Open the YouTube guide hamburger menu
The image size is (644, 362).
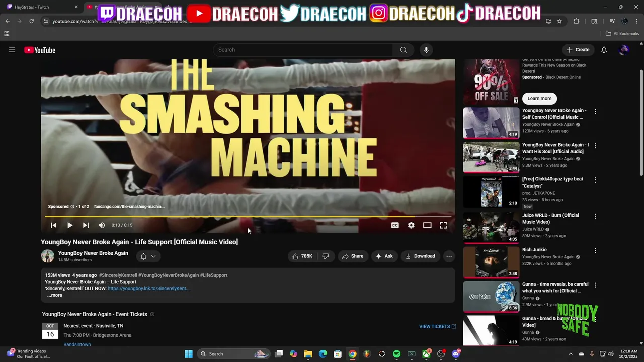(x=12, y=50)
